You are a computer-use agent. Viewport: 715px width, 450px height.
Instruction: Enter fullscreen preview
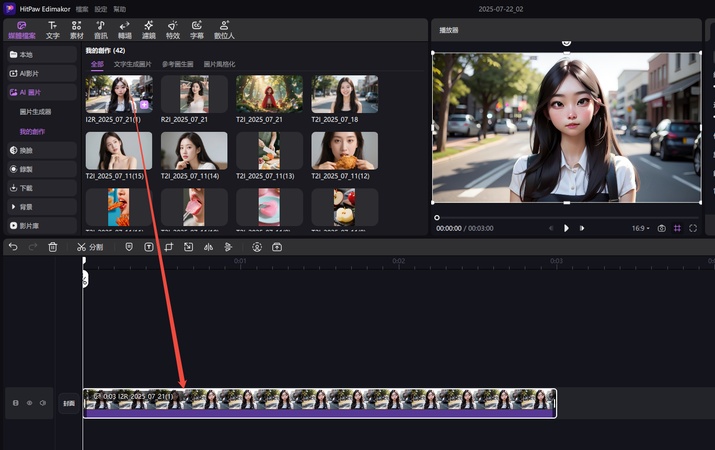point(693,228)
